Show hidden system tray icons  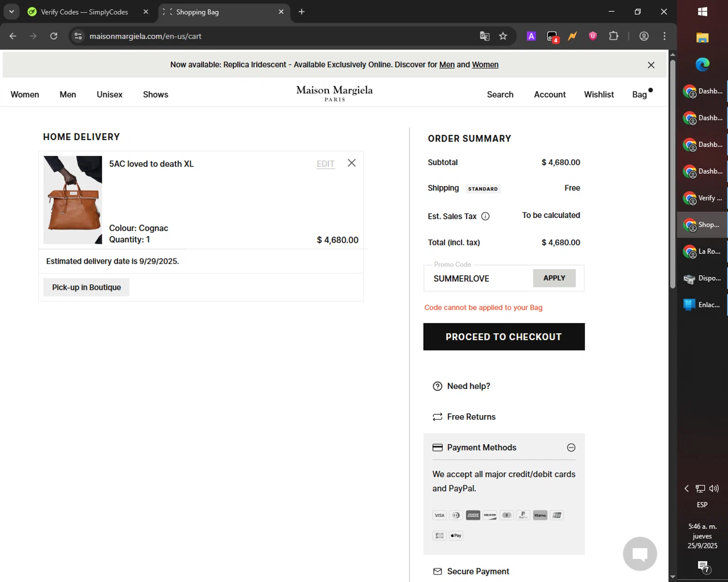(x=686, y=488)
